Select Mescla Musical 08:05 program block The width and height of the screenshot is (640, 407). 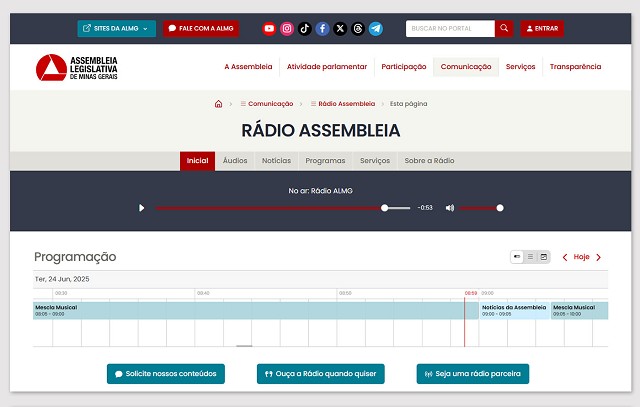[x=256, y=311]
